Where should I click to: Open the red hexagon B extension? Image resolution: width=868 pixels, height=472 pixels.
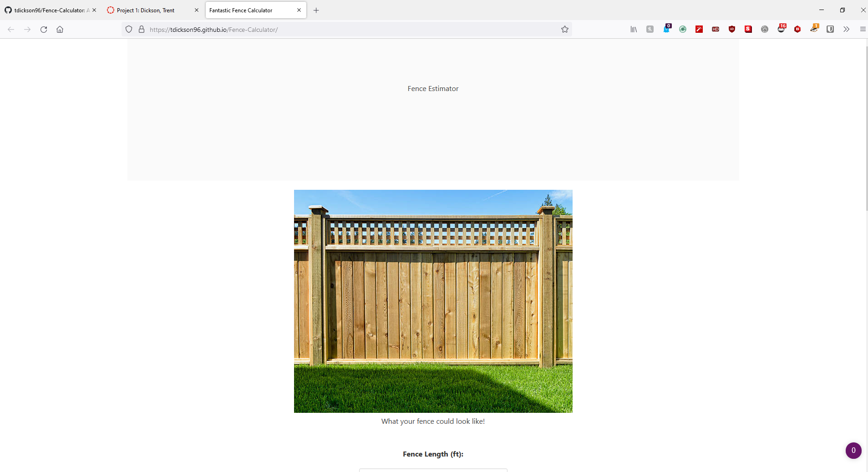click(x=797, y=30)
